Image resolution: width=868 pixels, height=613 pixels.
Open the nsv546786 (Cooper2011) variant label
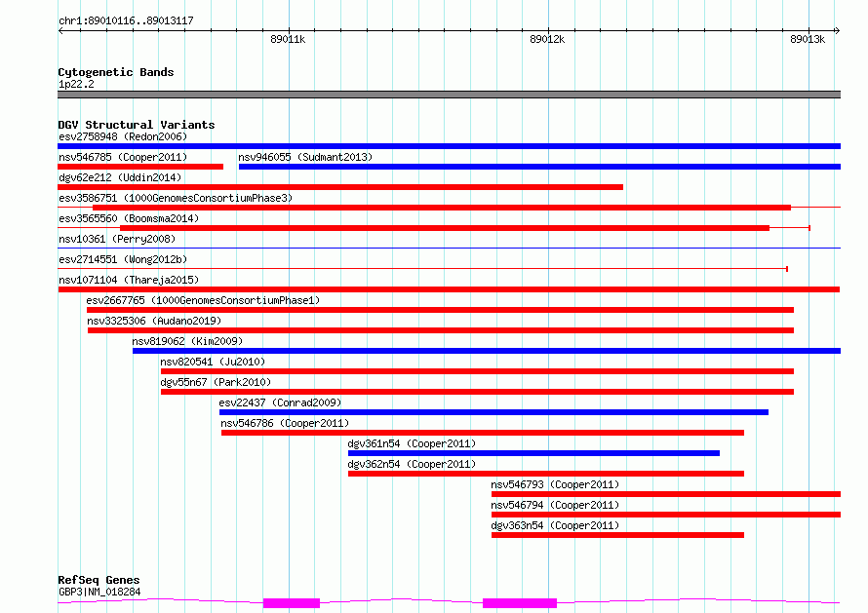(x=285, y=423)
